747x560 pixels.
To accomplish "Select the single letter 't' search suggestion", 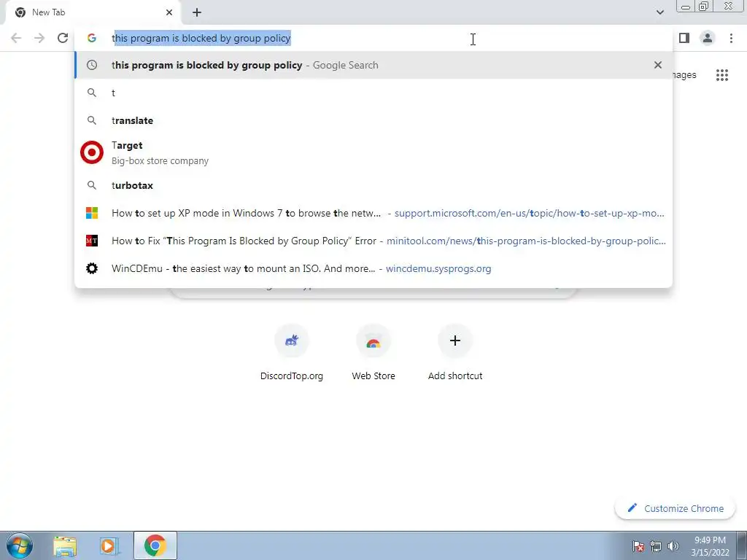I will (x=373, y=93).
